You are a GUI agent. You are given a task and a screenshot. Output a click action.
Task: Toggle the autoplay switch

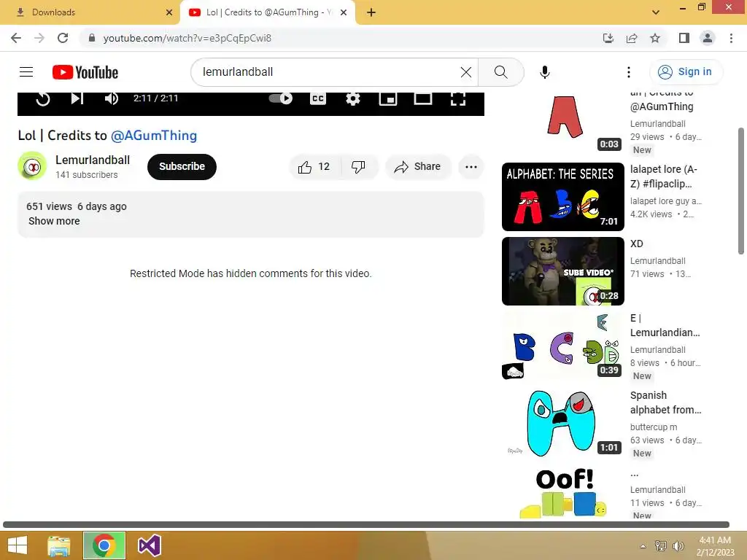click(x=281, y=98)
